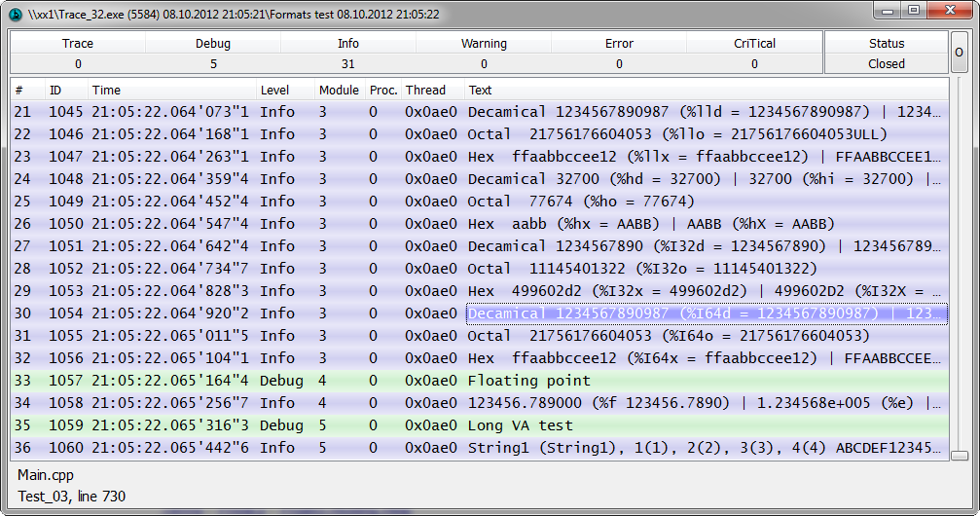
Task: Click the O button beside Status
Action: click(x=959, y=53)
